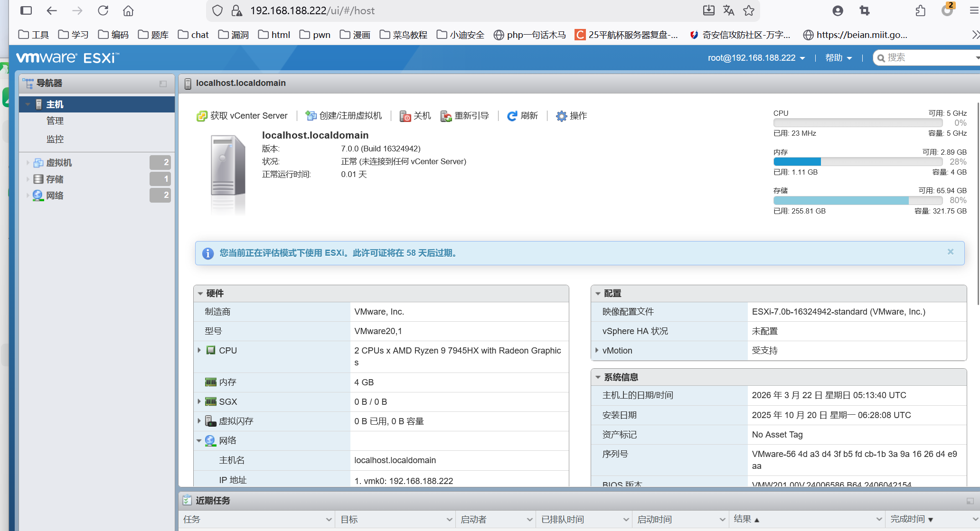The image size is (980, 531).
Task: Open the Actions (操作) gear menu
Action: 572,116
